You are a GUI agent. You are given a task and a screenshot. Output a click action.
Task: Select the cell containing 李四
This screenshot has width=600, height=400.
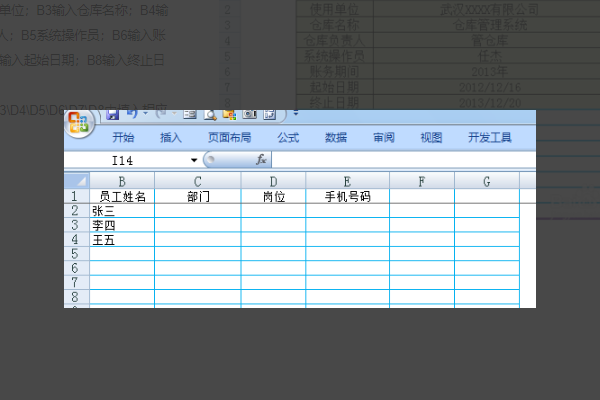[x=122, y=225]
